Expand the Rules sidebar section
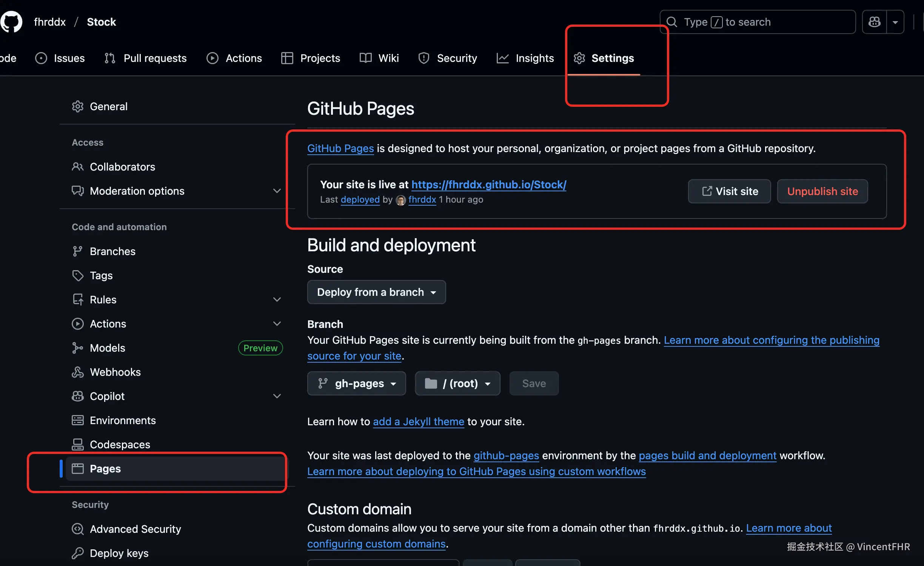This screenshot has height=566, width=924. [x=277, y=300]
